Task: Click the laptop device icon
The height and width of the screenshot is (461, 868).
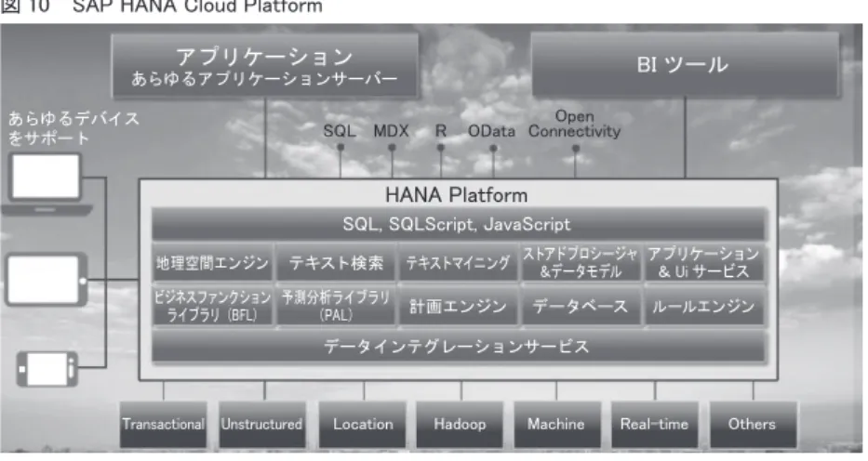Action: pyautogui.click(x=46, y=184)
